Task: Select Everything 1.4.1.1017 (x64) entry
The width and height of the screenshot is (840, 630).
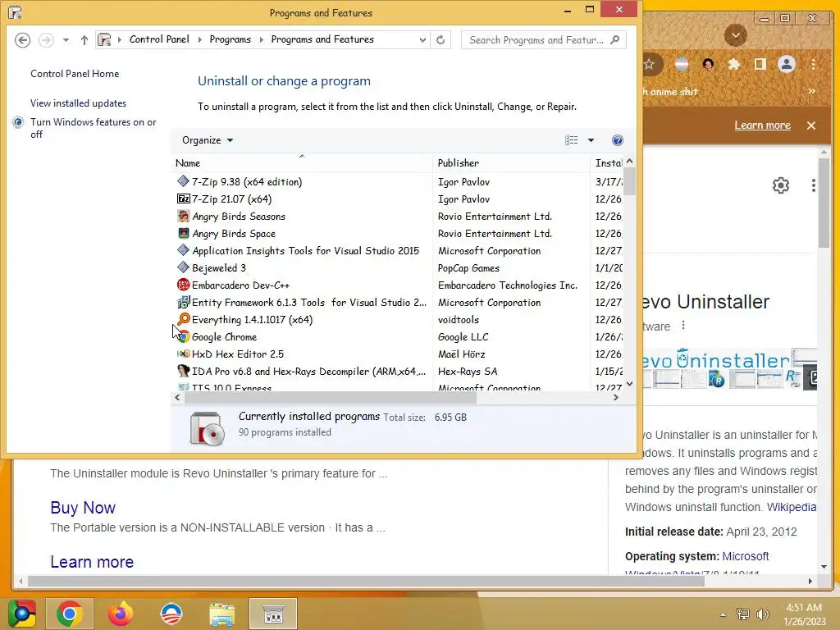Action: (x=252, y=320)
